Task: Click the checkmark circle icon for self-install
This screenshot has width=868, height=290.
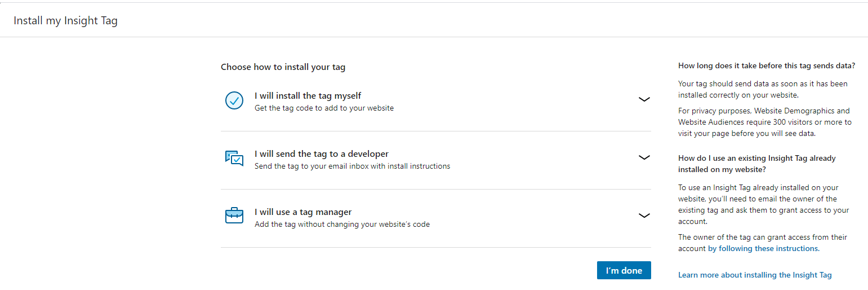Action: pos(234,100)
